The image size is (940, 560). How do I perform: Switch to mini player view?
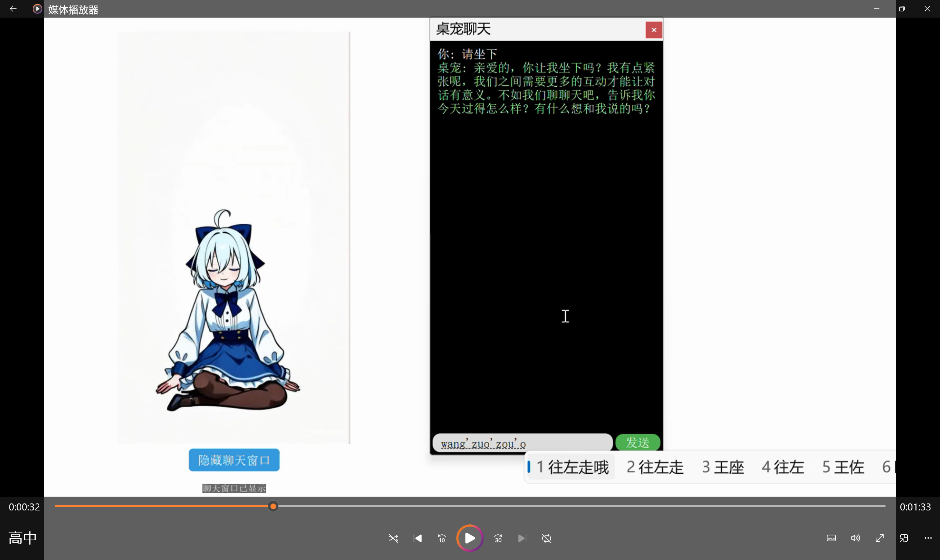tap(904, 538)
